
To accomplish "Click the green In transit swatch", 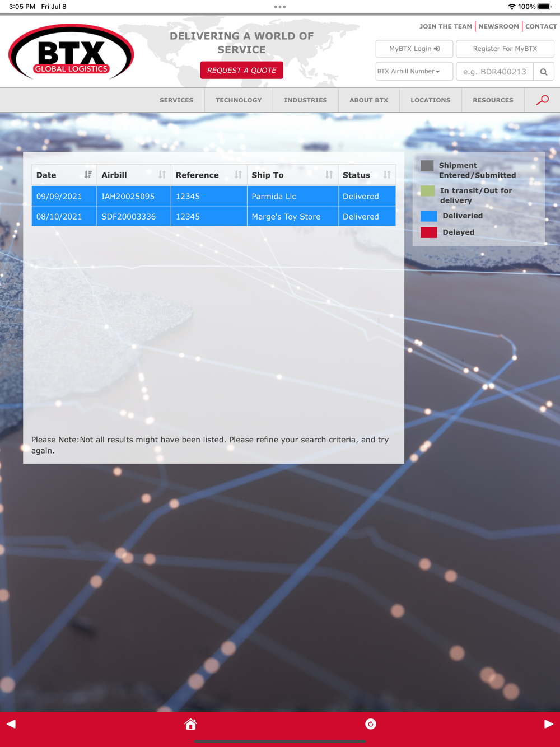I will point(428,191).
